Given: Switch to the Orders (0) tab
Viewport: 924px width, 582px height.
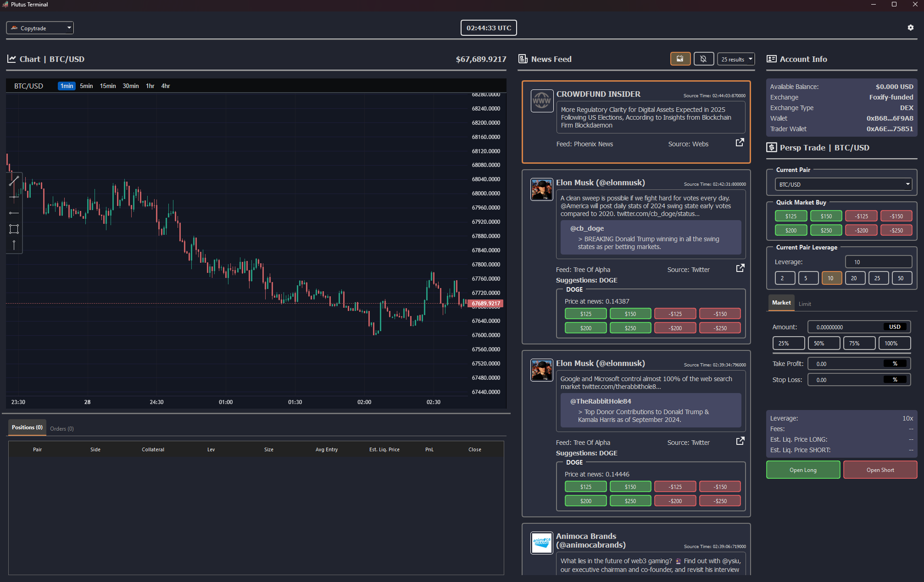Looking at the screenshot, I should tap(62, 429).
